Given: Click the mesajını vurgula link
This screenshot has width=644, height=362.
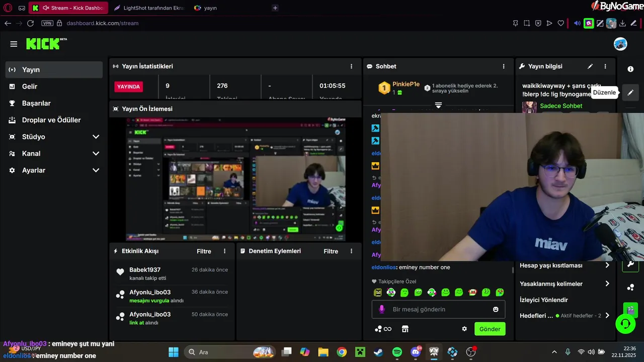Looking at the screenshot, I should point(149,301).
